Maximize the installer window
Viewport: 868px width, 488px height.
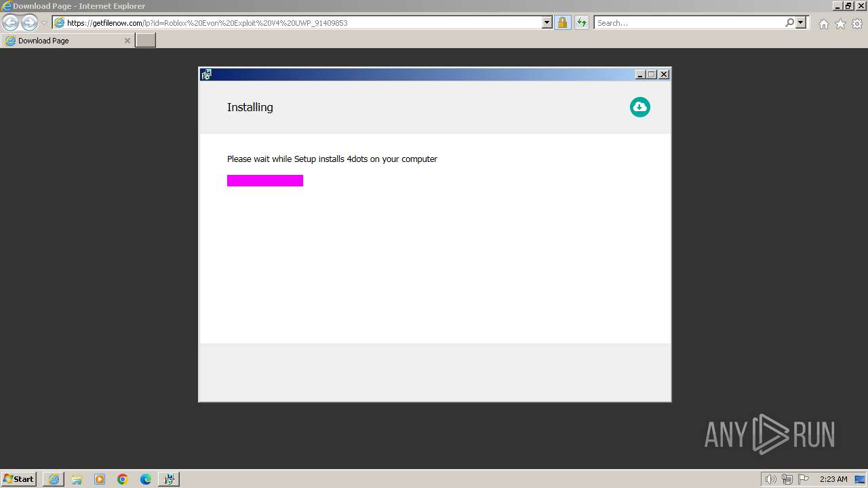(652, 75)
